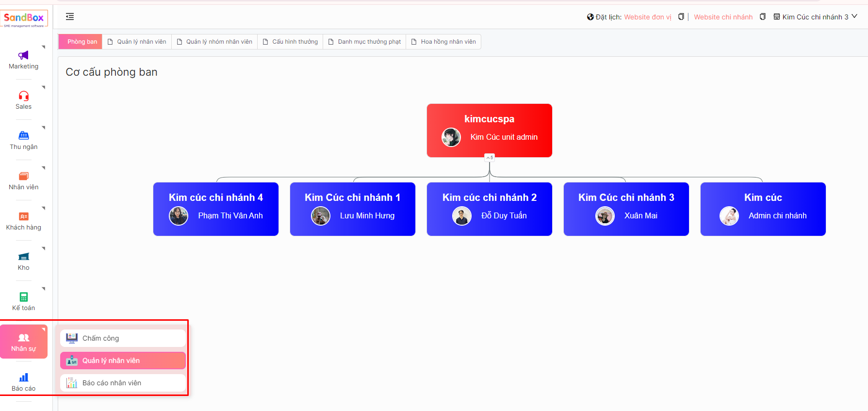The image size is (868, 411).
Task: Click the Kế toán calculator icon
Action: (x=23, y=297)
